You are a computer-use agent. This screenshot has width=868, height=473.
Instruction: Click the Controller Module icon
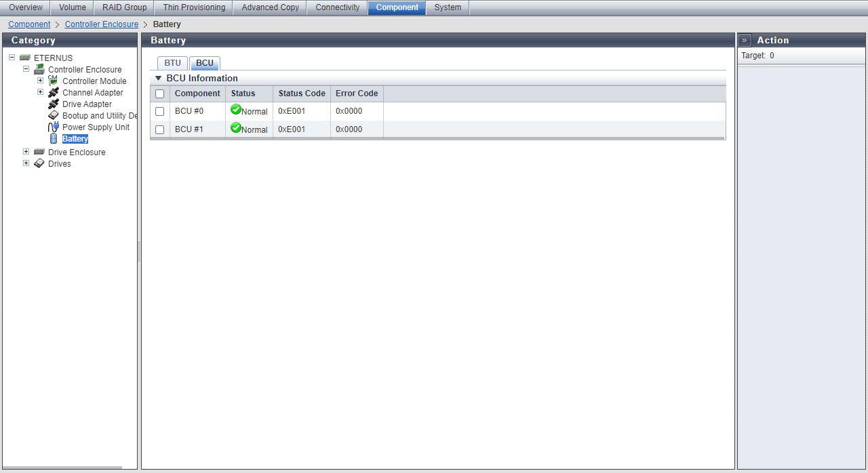(x=54, y=81)
